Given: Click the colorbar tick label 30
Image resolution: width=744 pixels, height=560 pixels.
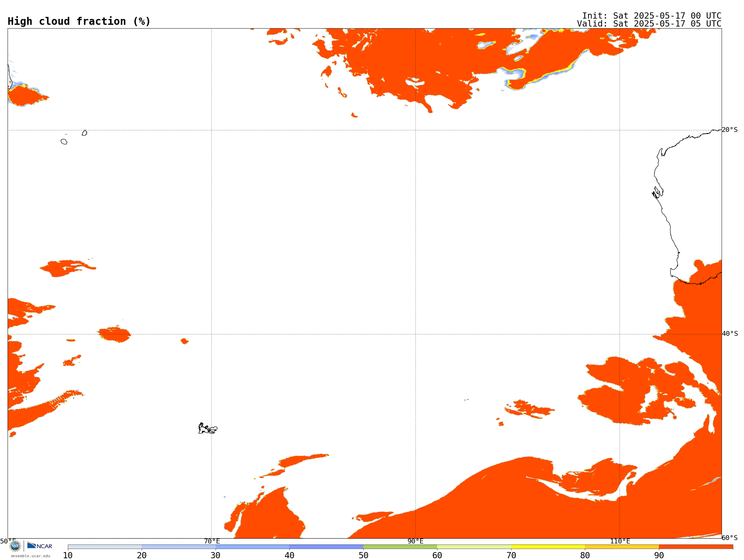Looking at the screenshot, I should coord(216,556).
